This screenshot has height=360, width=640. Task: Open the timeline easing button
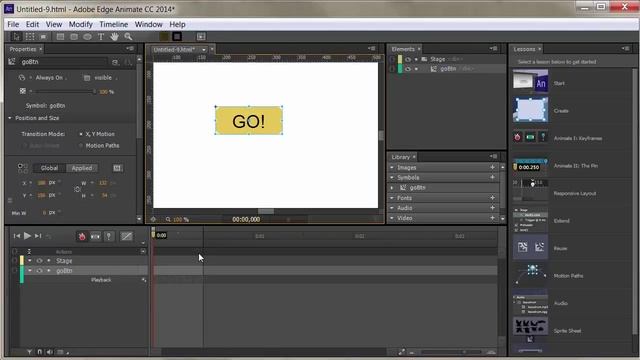click(127, 236)
